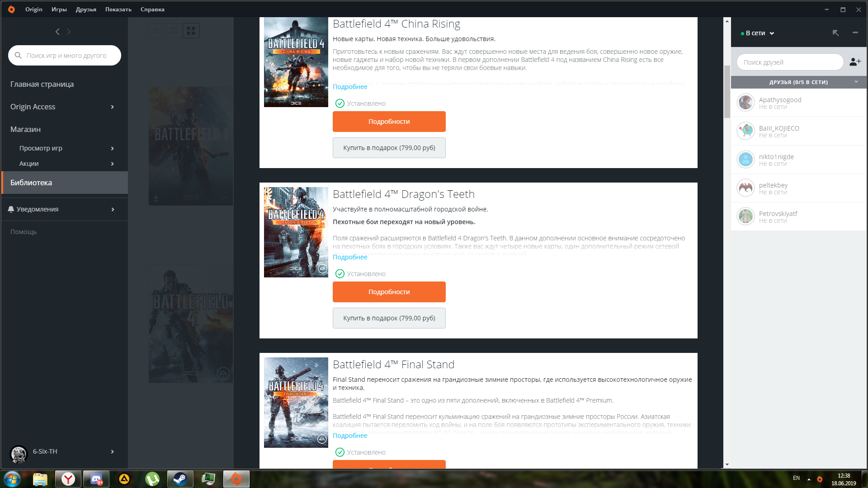
Task: Click Подробнее link under Final Stand
Action: (x=350, y=436)
